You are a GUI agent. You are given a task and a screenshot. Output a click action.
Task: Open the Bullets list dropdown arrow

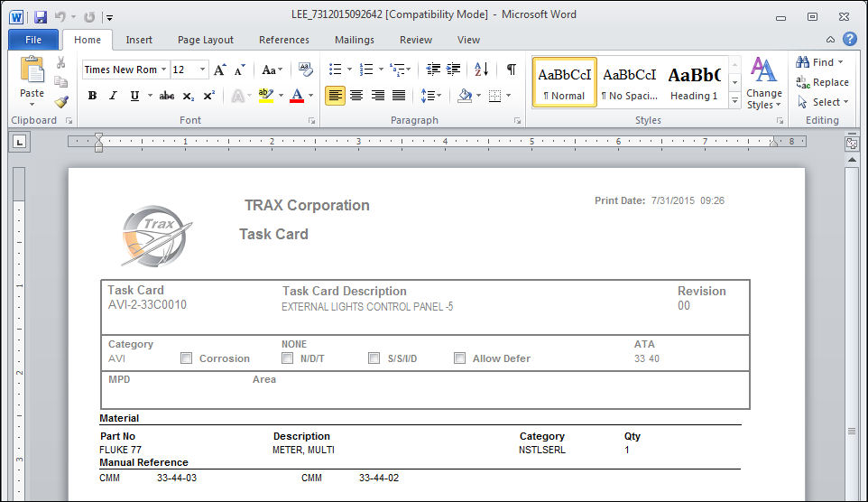click(349, 70)
